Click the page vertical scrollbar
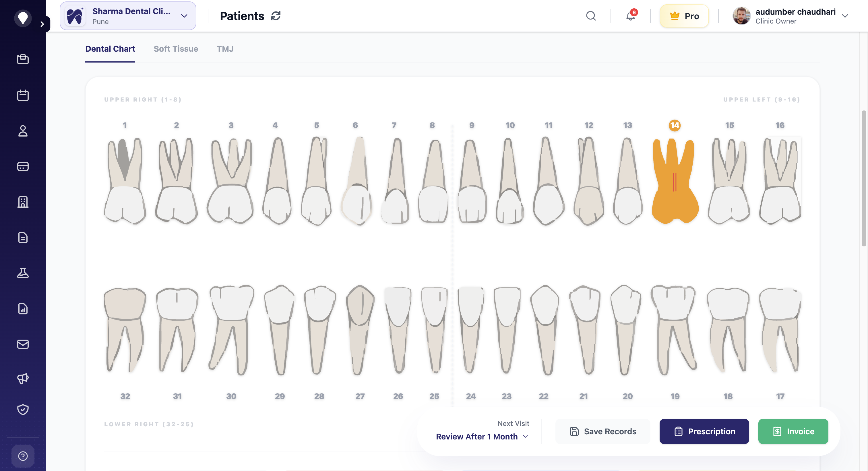 pyautogui.click(x=864, y=178)
